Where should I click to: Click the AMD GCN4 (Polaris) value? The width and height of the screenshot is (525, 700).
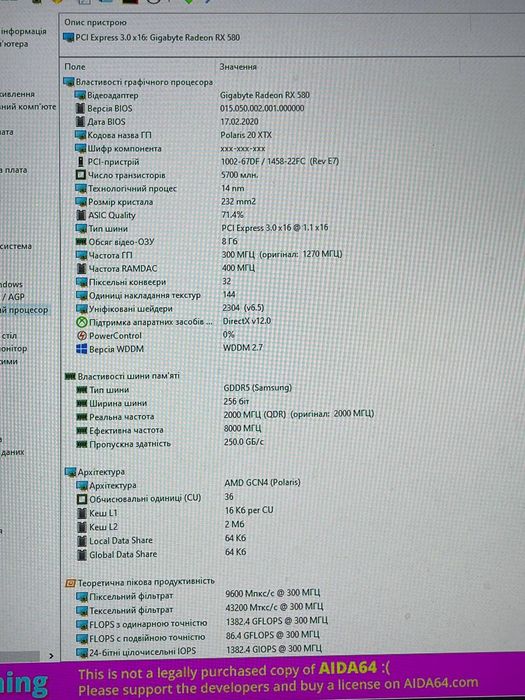point(262,483)
